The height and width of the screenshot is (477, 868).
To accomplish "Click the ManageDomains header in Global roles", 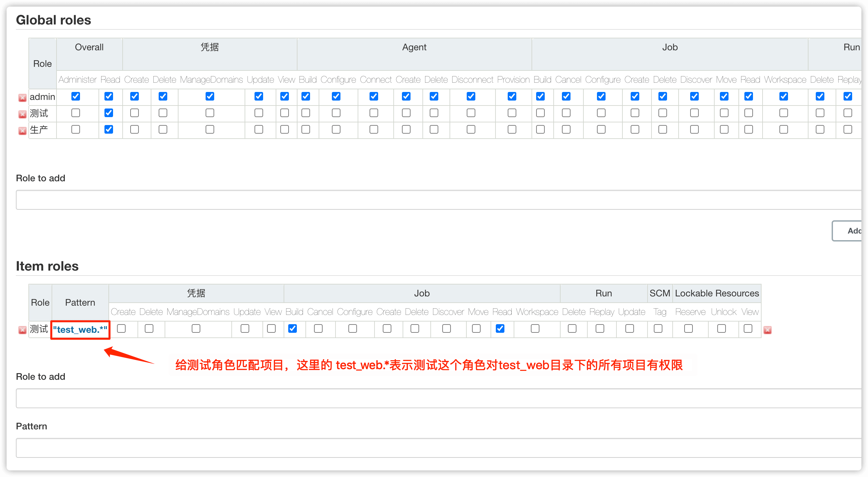I will click(x=211, y=80).
